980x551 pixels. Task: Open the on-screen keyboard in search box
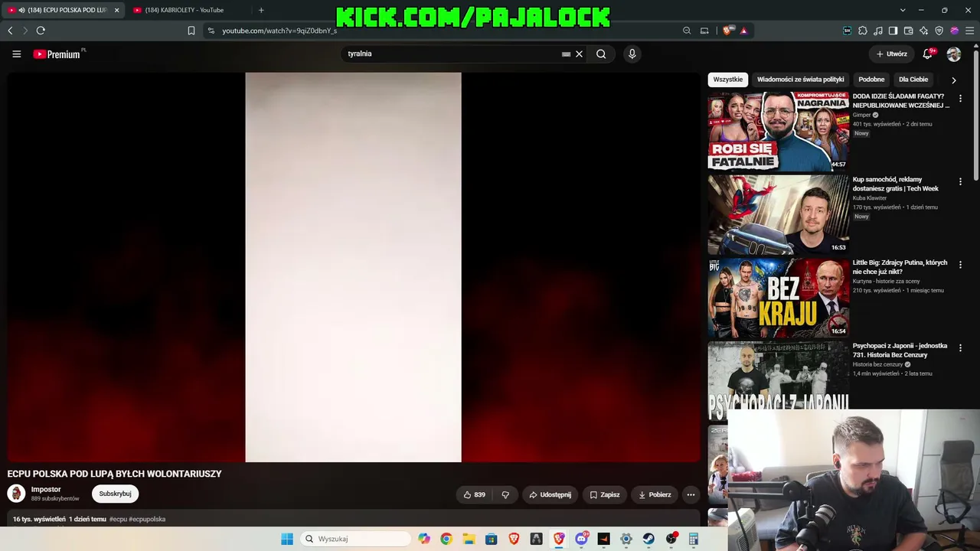pyautogui.click(x=566, y=54)
